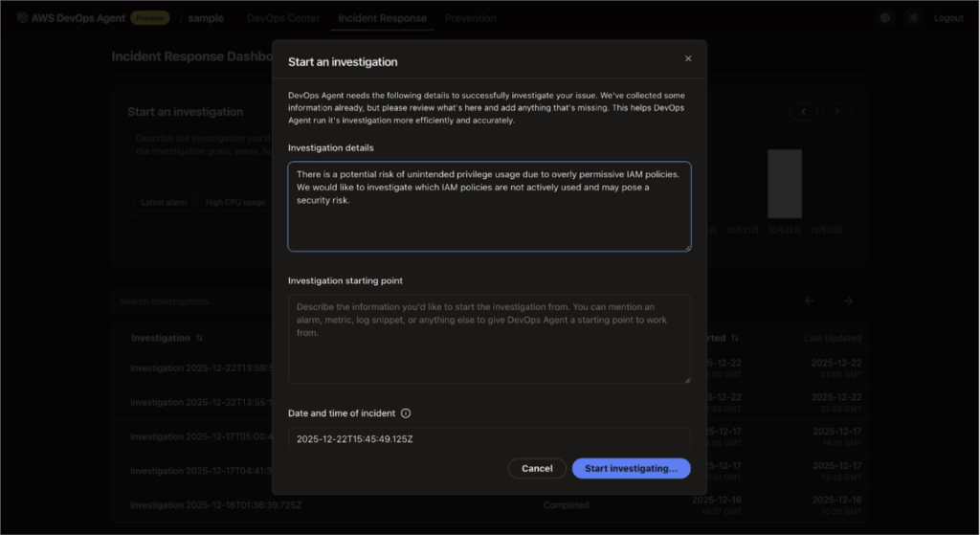
Task: Close the Start an investigation dialog
Action: pyautogui.click(x=687, y=59)
